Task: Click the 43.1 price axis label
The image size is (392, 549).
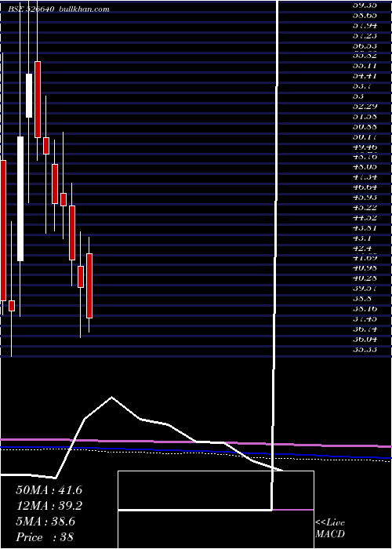Action: (362, 238)
